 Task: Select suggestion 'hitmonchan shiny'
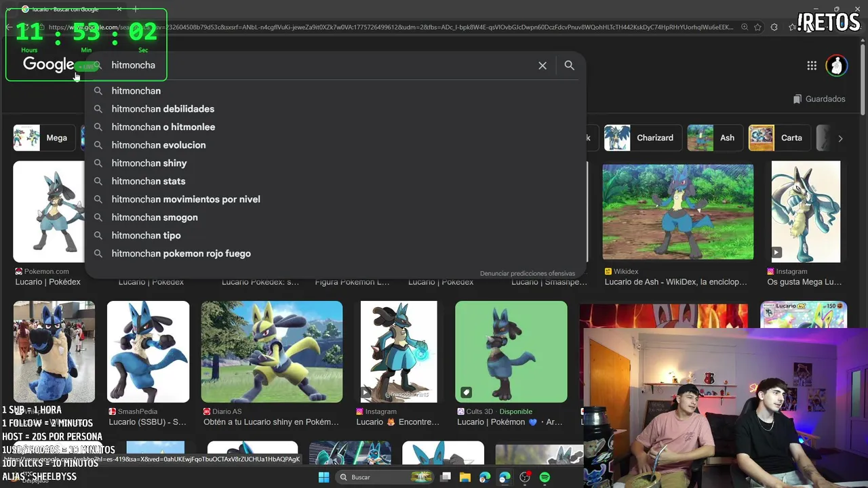[x=336, y=163]
